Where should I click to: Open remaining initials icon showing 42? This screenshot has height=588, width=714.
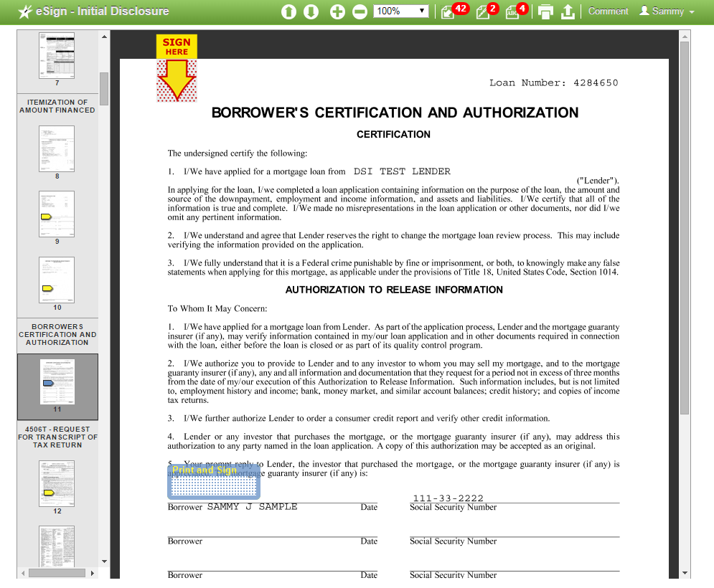pyautogui.click(x=454, y=11)
